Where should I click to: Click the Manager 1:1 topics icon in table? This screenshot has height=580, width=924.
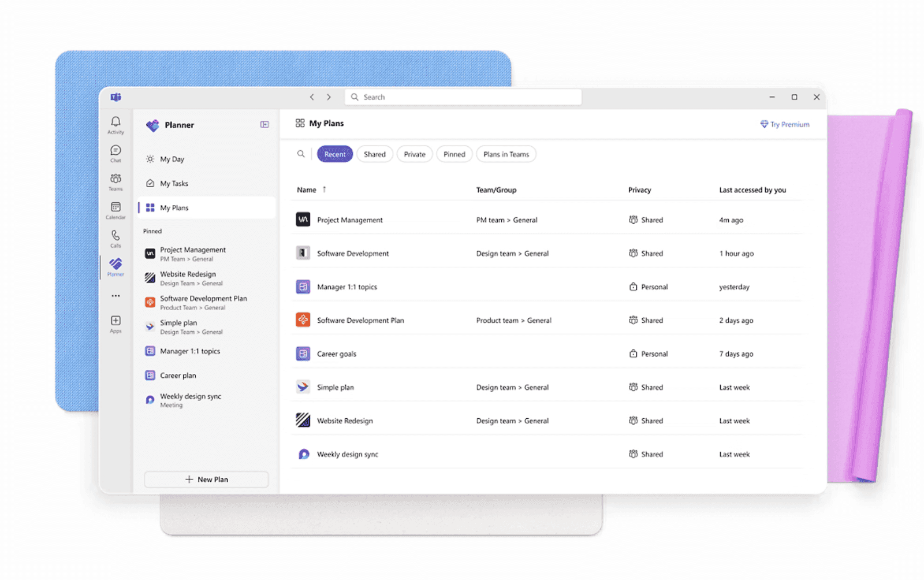click(303, 287)
